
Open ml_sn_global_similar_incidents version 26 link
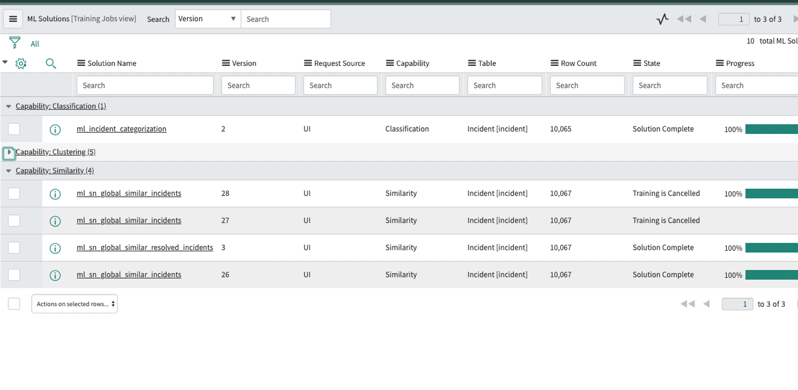(x=129, y=274)
